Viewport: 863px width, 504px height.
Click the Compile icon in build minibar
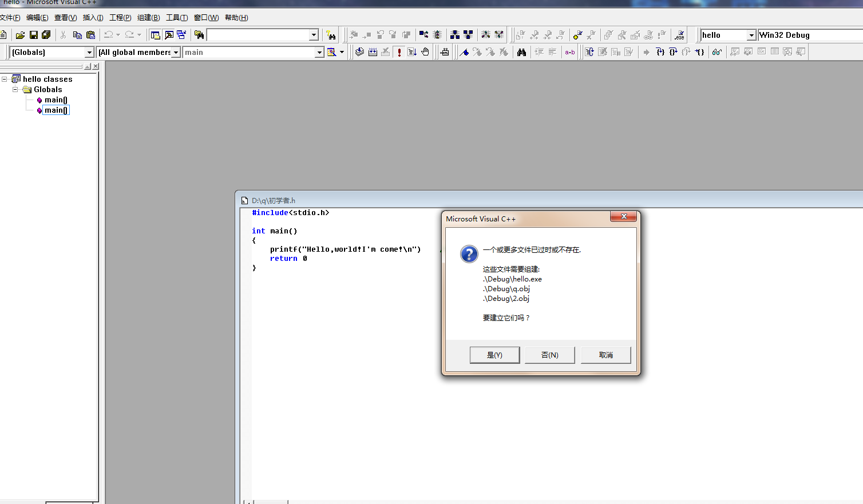[359, 52]
